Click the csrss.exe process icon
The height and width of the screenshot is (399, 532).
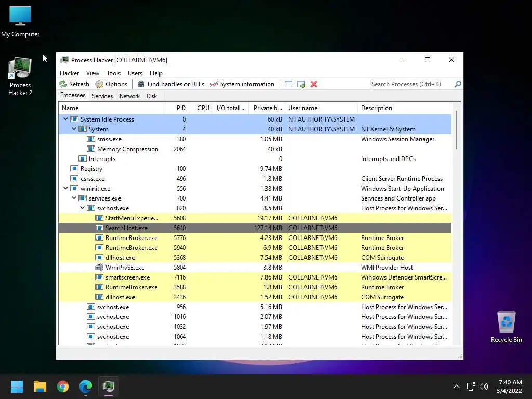click(x=74, y=178)
